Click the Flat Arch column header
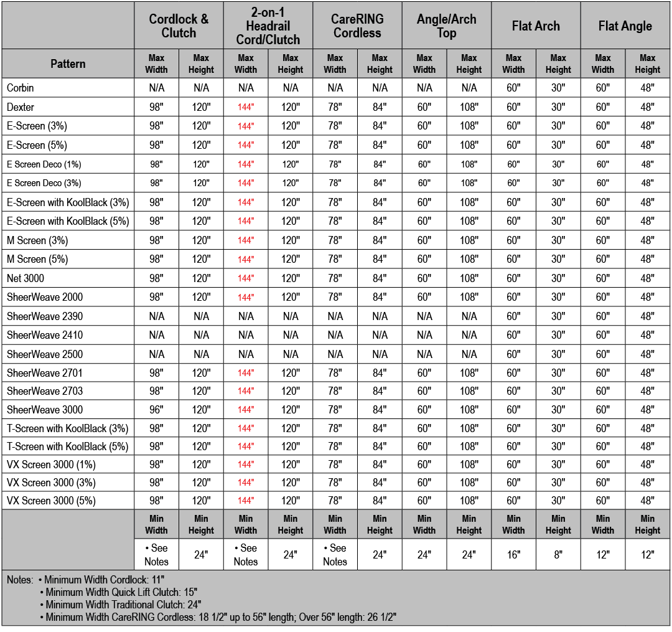 pyautogui.click(x=536, y=26)
